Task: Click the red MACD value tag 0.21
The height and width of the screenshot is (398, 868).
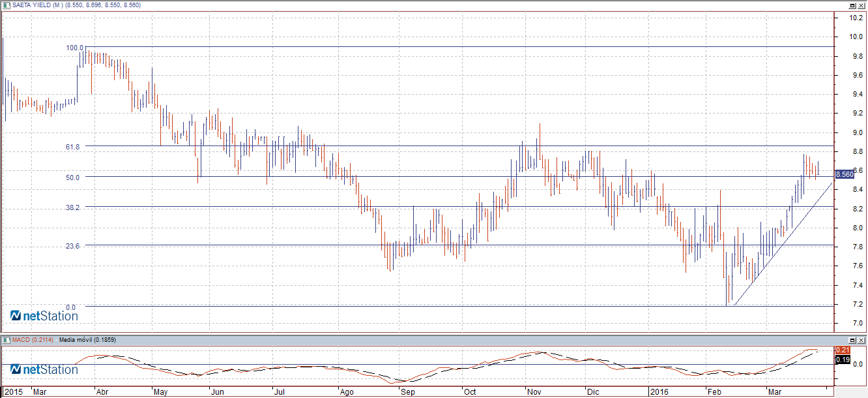Action: (841, 350)
